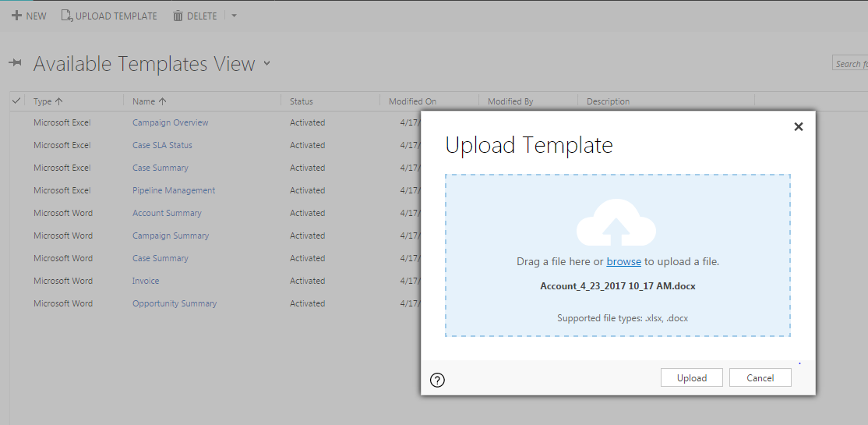
Task: Click the NEW plus button
Action: click(29, 16)
